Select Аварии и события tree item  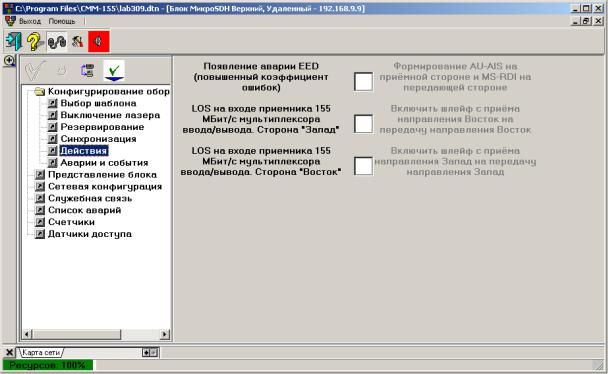104,163
